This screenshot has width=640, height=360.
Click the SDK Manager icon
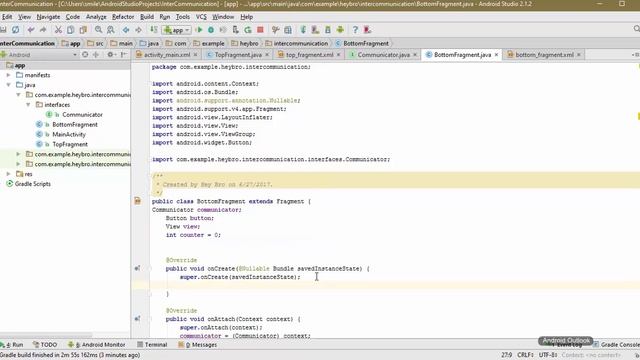coord(328,30)
